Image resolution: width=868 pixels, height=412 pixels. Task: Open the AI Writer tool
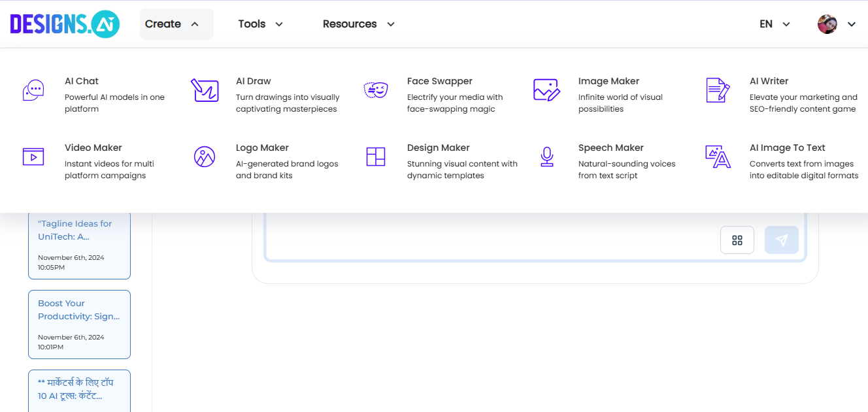coord(769,81)
